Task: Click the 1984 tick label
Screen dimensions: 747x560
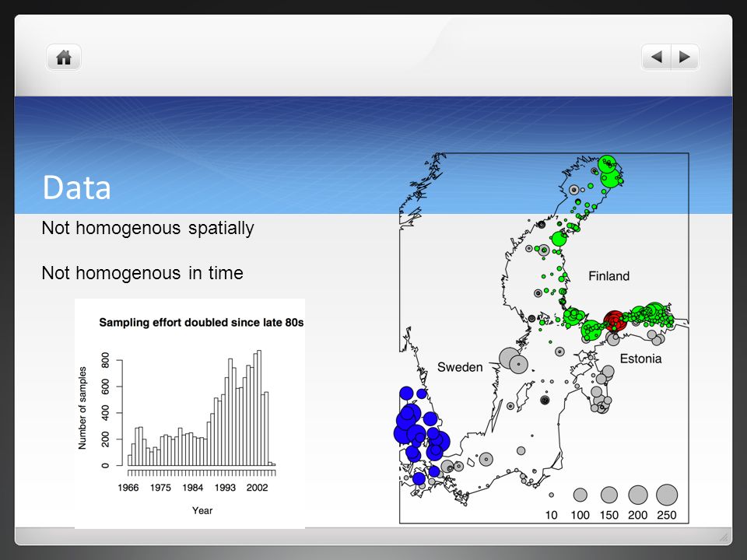Action: pos(192,488)
